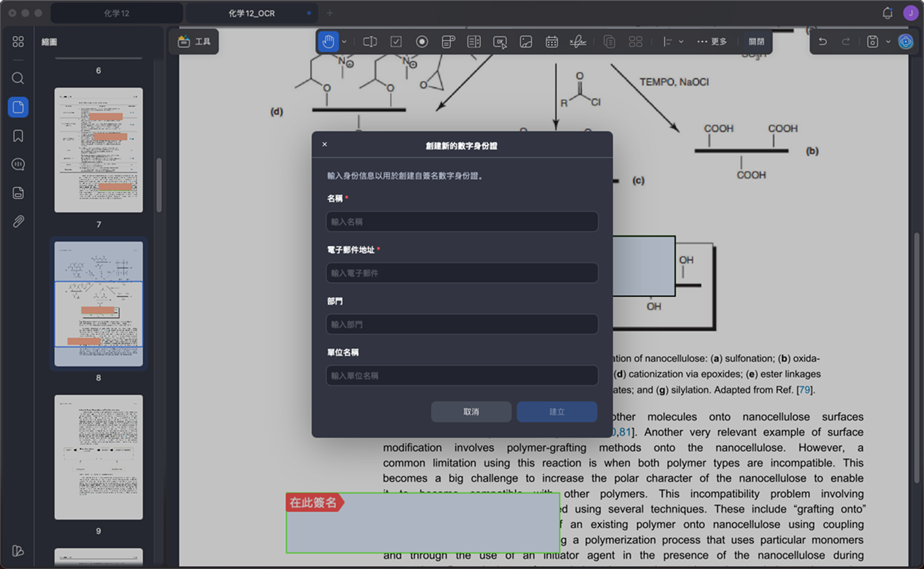Switch to the 化学12 tab
924x569 pixels.
tap(117, 13)
